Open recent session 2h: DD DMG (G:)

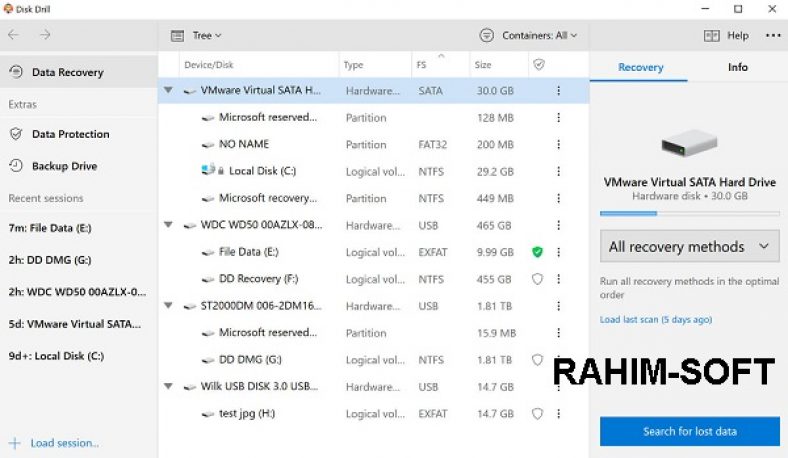(x=50, y=260)
